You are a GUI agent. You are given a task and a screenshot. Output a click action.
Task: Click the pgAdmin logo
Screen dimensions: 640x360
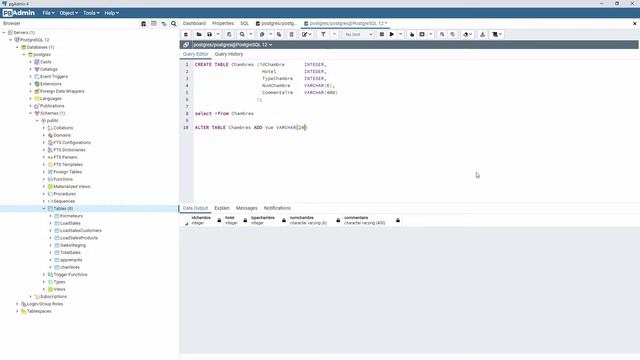point(19,13)
